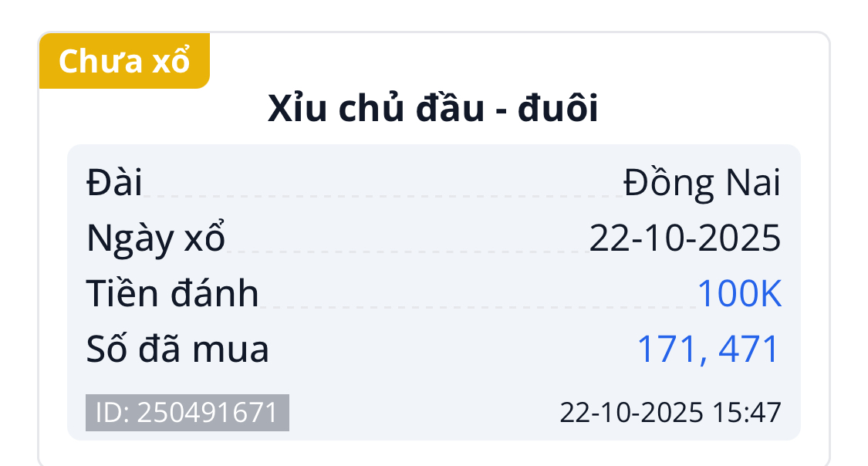The image size is (868, 466).
Task: Open the blue "100K" bet amount
Action: [x=739, y=294]
